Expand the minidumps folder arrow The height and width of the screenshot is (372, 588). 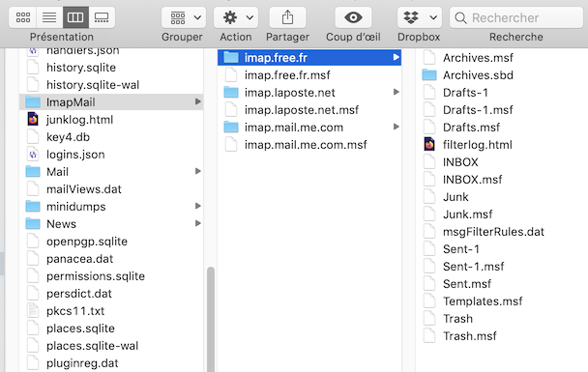click(198, 206)
